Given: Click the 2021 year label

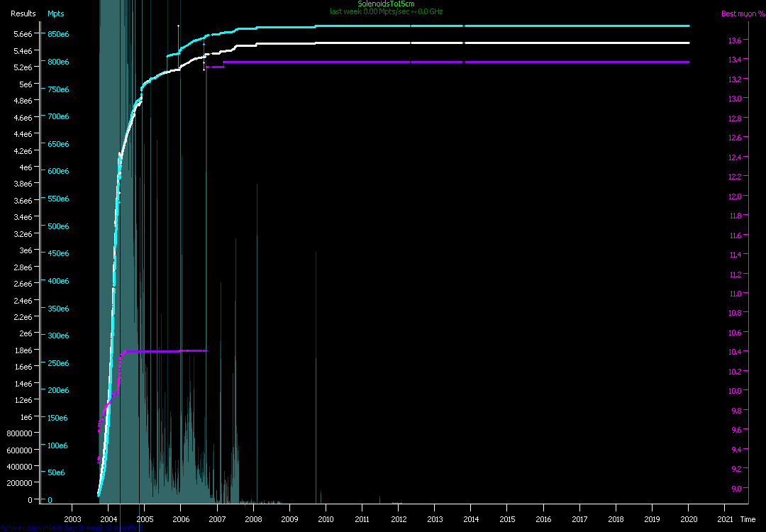Looking at the screenshot, I should [x=725, y=519].
